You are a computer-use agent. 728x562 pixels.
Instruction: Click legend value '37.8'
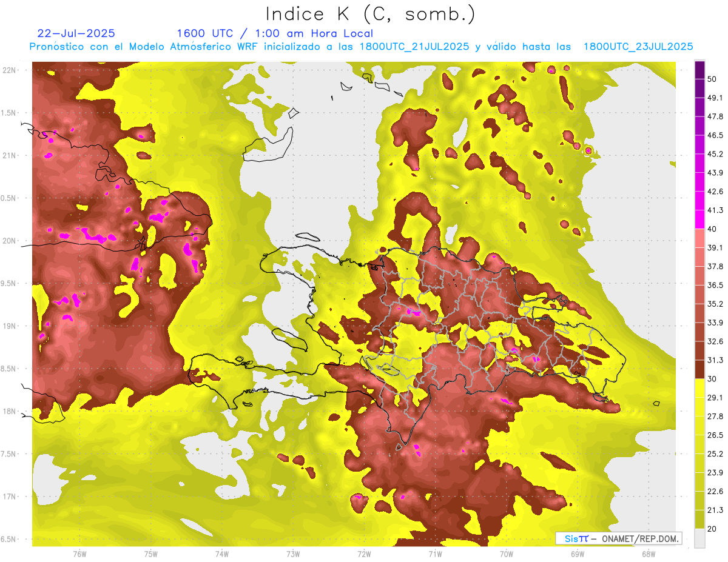pos(715,266)
